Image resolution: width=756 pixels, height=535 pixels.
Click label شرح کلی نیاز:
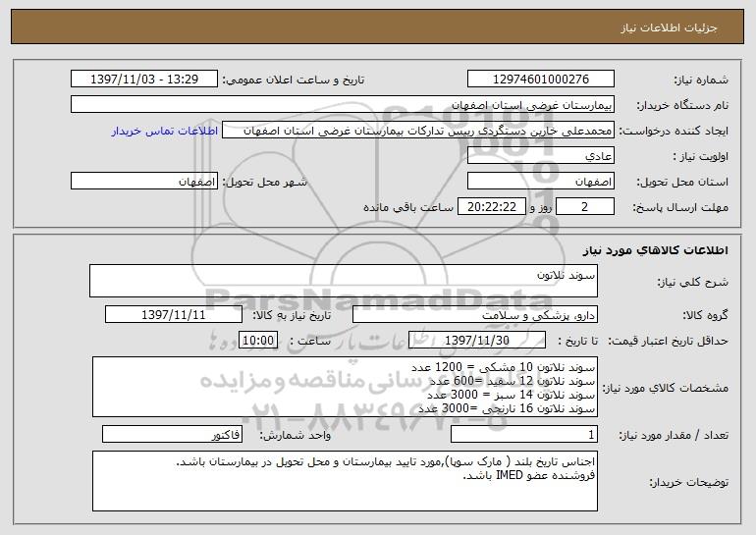click(x=693, y=282)
